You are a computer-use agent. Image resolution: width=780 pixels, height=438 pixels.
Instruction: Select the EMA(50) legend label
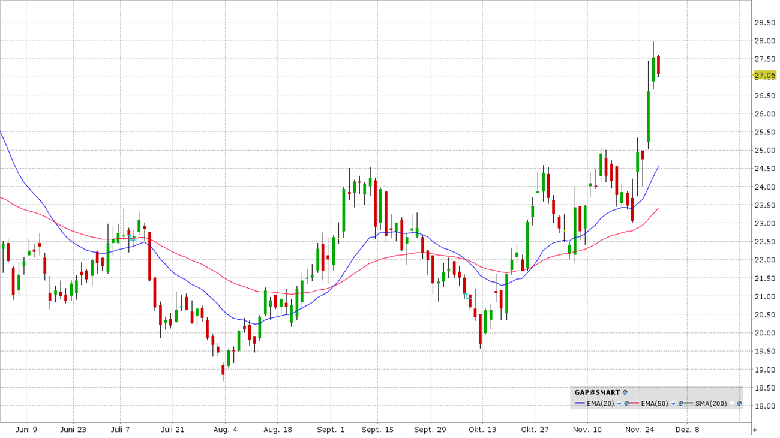tap(655, 404)
